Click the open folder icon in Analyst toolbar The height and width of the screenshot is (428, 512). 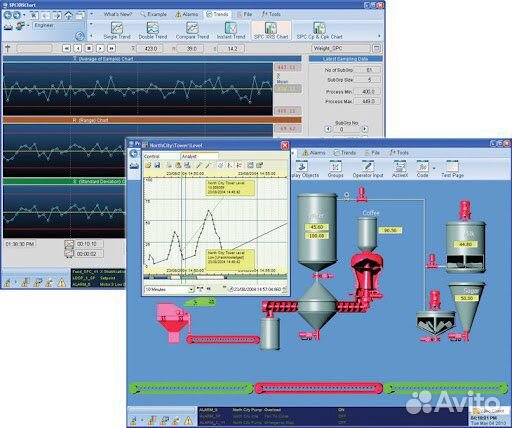[148, 165]
